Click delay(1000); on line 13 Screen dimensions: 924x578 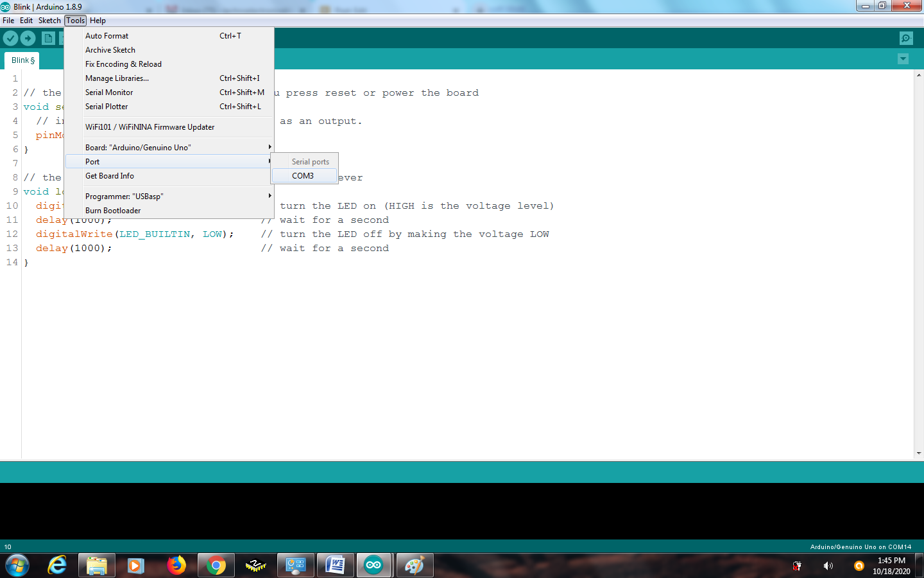pyautogui.click(x=74, y=249)
